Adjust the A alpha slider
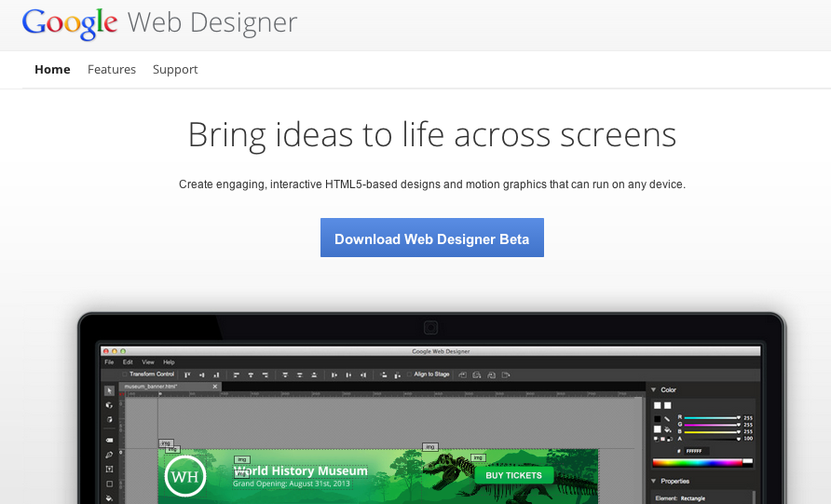 click(x=713, y=439)
